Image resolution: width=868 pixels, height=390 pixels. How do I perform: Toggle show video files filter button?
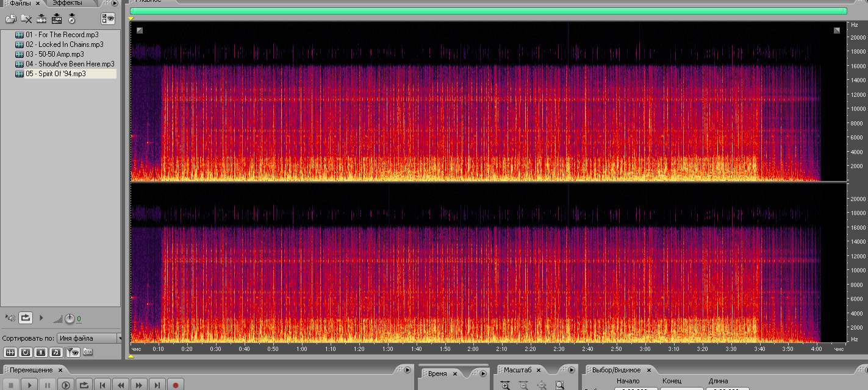tap(41, 352)
